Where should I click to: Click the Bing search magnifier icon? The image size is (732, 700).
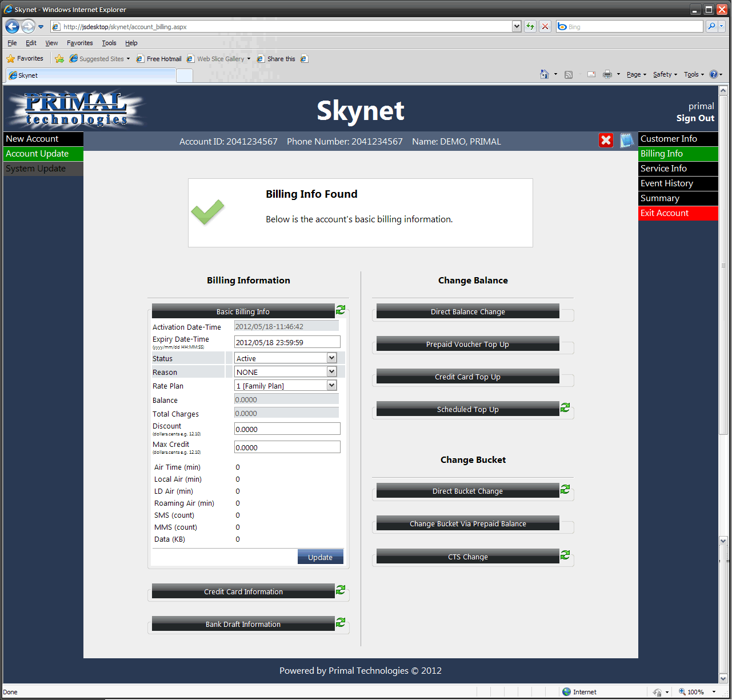pyautogui.click(x=711, y=26)
